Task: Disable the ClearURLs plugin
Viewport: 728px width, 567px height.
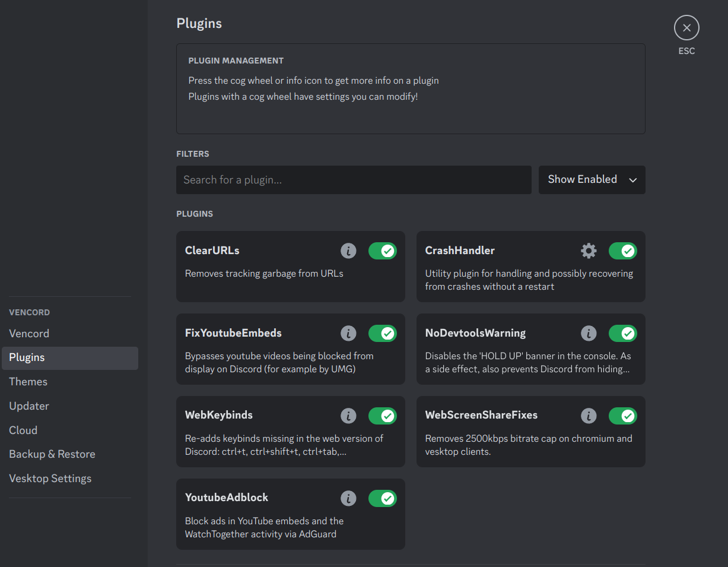Action: point(383,251)
